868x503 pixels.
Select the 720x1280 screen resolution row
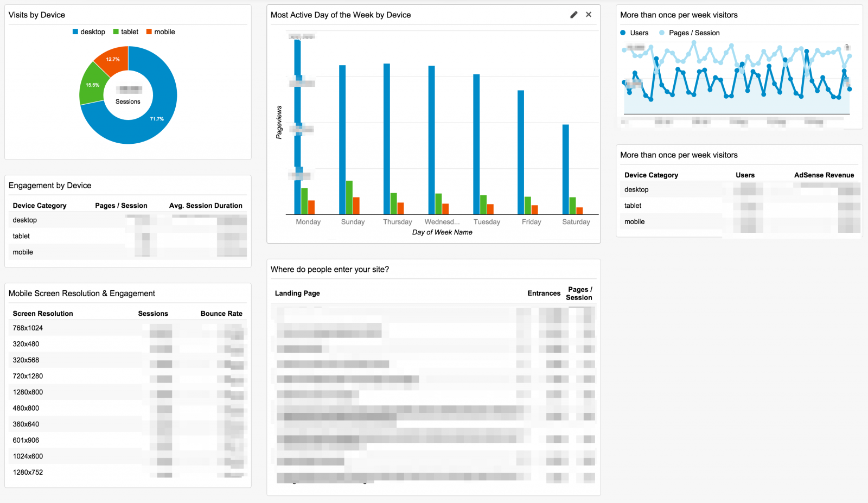tap(128, 376)
